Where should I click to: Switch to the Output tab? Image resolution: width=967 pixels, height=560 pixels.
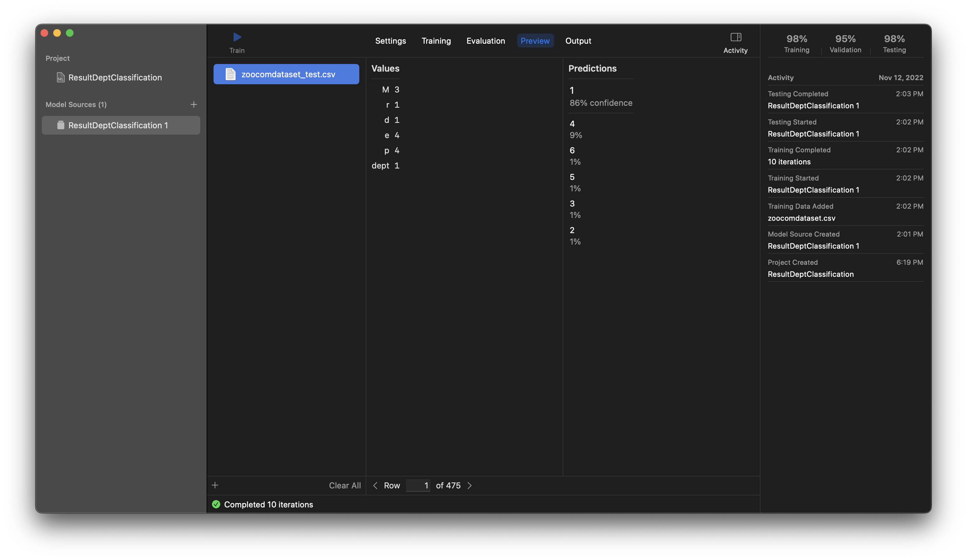[x=578, y=41]
